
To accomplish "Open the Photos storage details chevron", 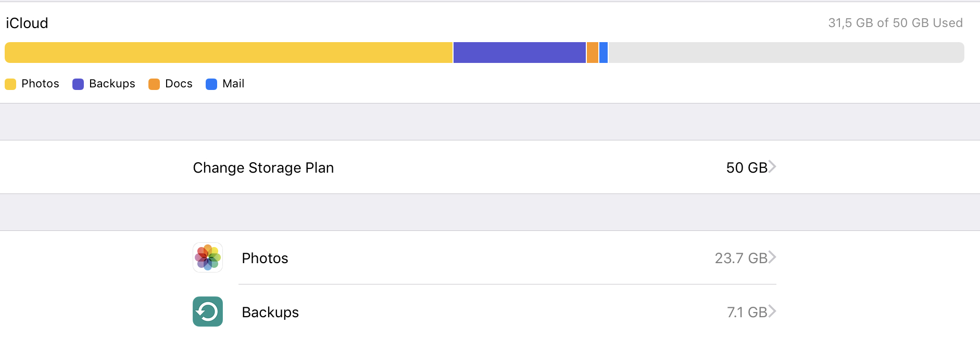I will tap(772, 257).
